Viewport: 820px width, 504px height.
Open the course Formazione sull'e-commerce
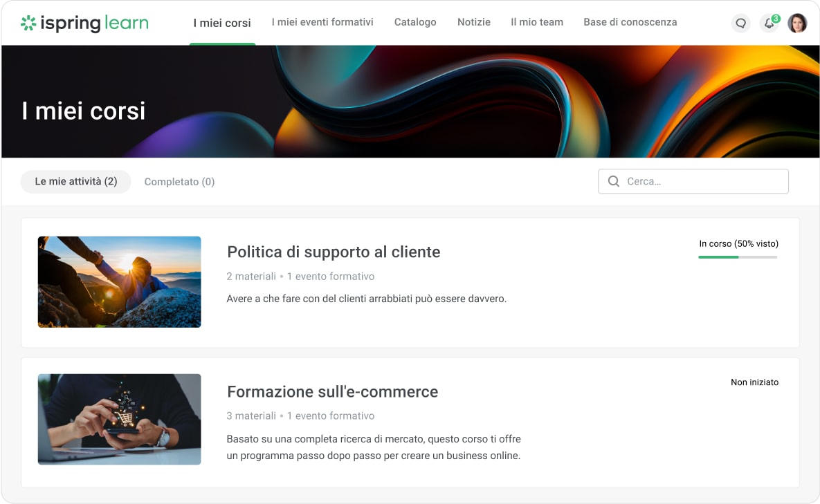click(x=332, y=391)
